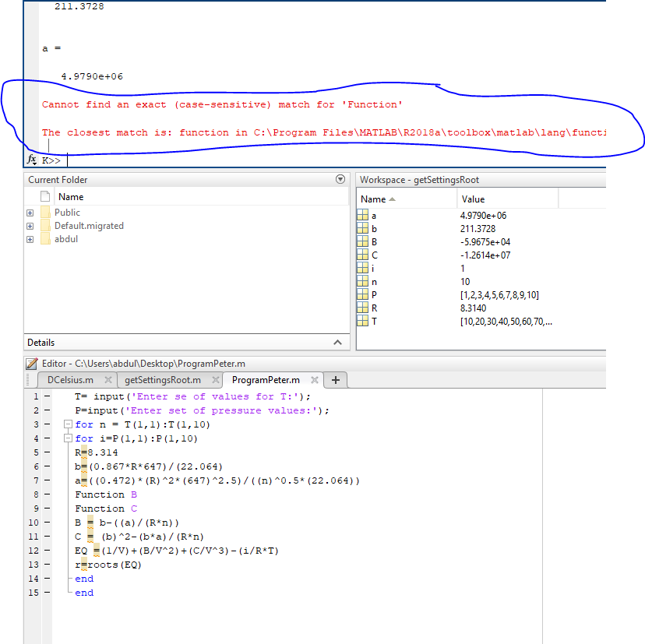Screen dimensions: 645x644
Task: Click the fx function hints icon
Action: [x=32, y=159]
